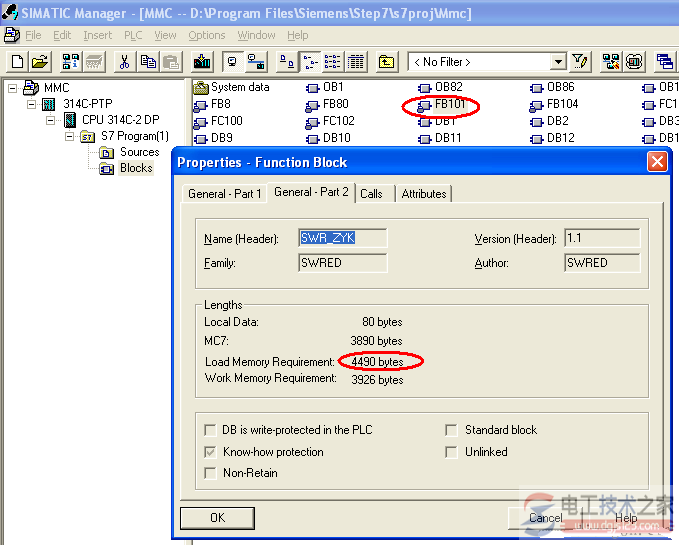Open the filter settings funnel icon
The width and height of the screenshot is (679, 545).
click(579, 61)
